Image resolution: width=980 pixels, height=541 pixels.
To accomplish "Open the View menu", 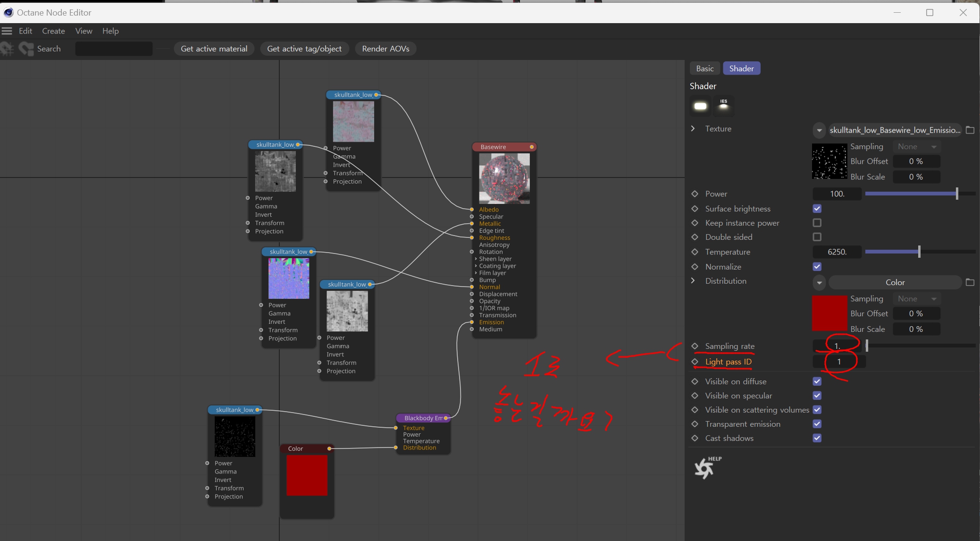I will click(x=84, y=31).
